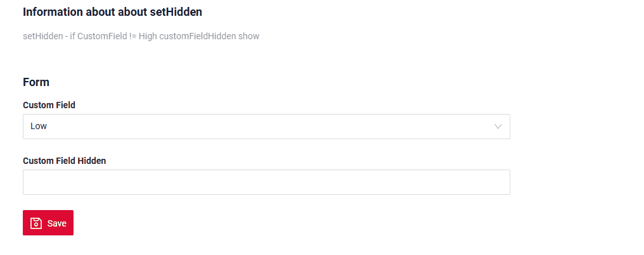Click the word "Hidden" in the second label
Screen dimensions: 644x255
[91, 161]
